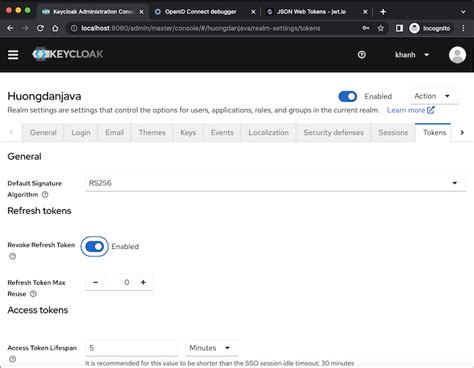Reload the current page

coord(40,28)
